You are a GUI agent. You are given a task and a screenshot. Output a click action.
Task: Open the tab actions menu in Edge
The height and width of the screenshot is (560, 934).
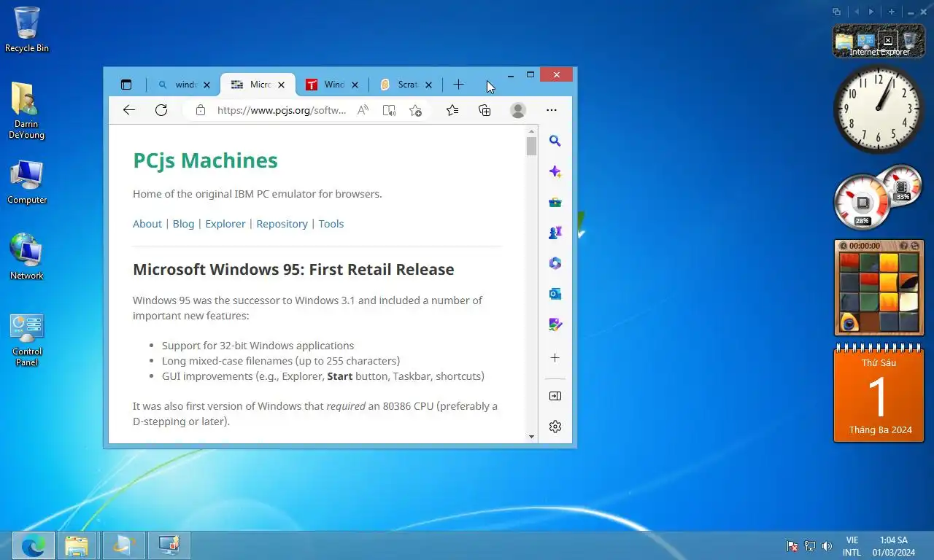tap(126, 85)
